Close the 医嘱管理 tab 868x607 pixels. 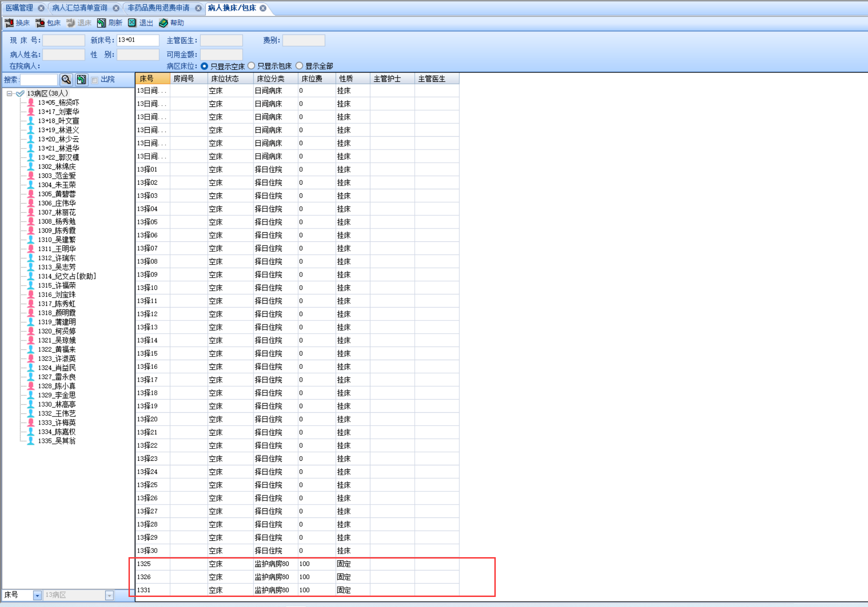pos(41,8)
